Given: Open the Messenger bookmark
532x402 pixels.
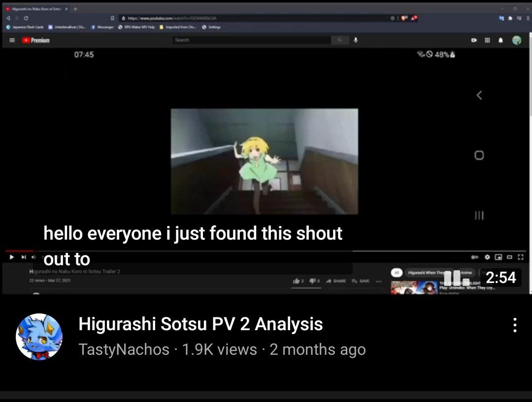Looking at the screenshot, I should [102, 27].
